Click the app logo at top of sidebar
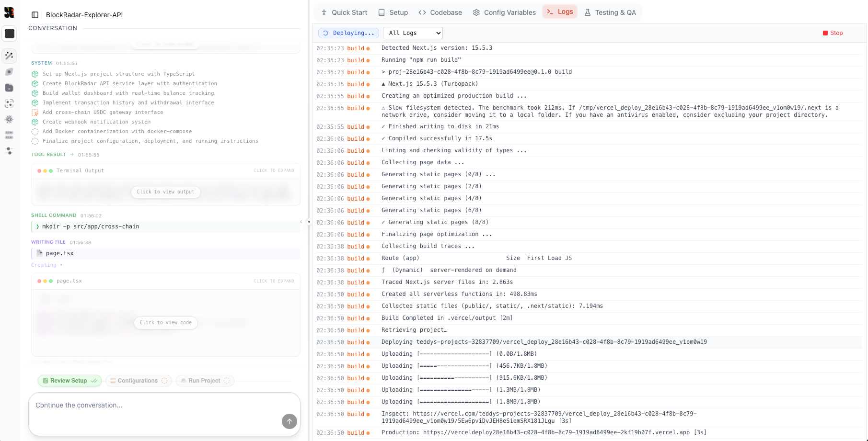868x441 pixels. point(9,12)
